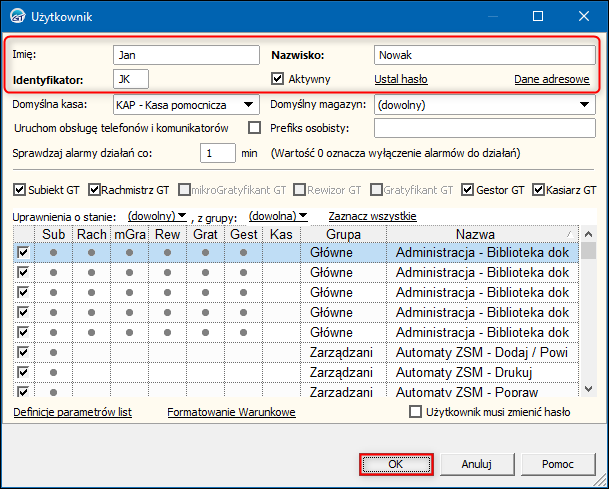Viewport: 609px width, 489px height.
Task: Open the z grupy filter dropdown
Action: coord(278,216)
